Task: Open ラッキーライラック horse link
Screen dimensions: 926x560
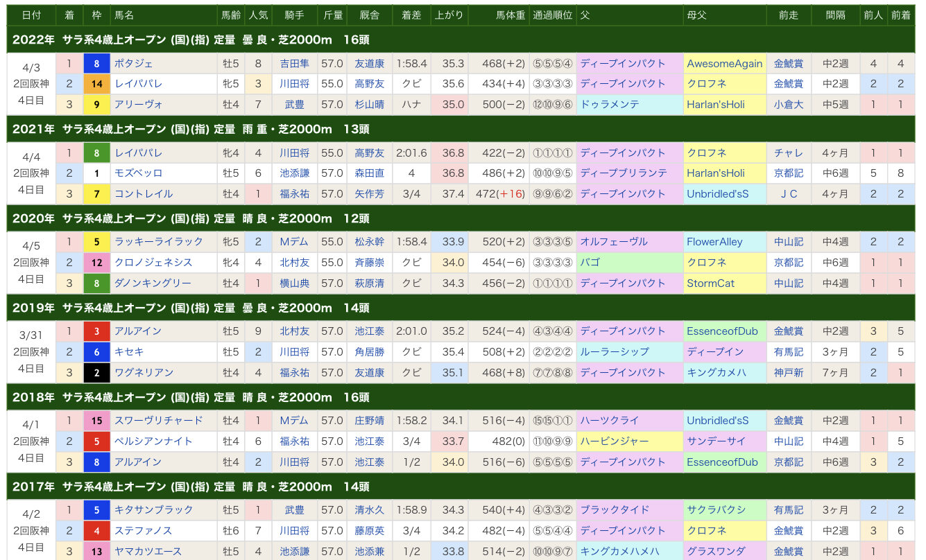Action: click(159, 242)
